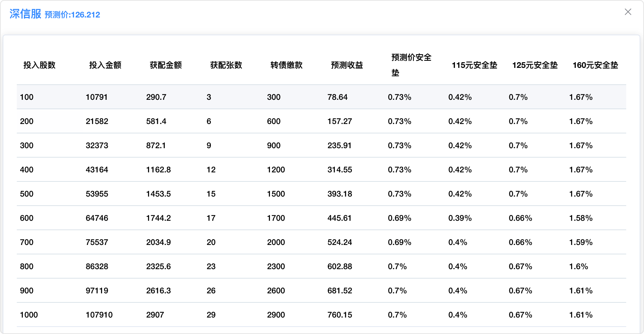The width and height of the screenshot is (644, 334).
Task: Click the 235.91 predicted profit cell
Action: [339, 145]
